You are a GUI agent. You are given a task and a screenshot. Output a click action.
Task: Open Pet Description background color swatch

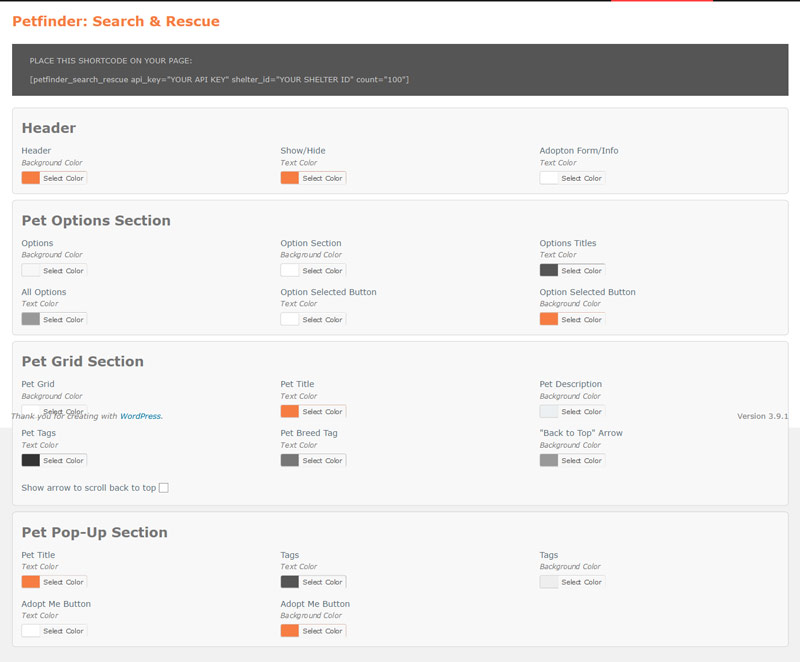(549, 412)
